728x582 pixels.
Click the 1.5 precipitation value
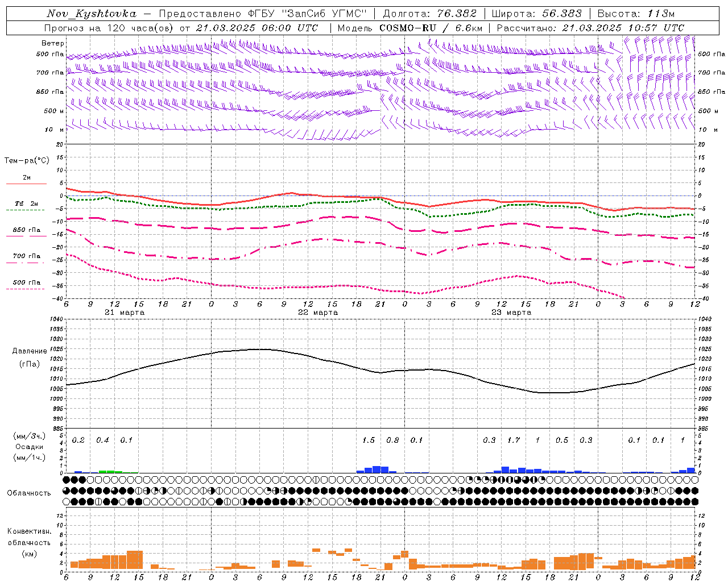coord(369,440)
